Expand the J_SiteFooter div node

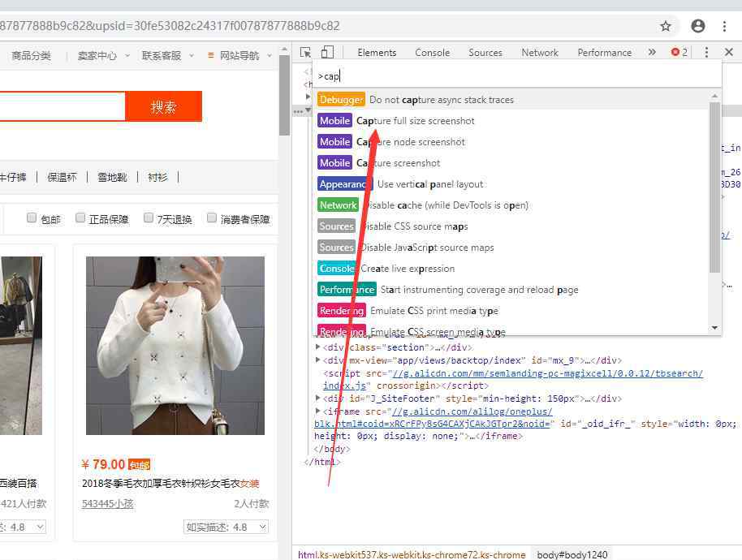pos(317,398)
